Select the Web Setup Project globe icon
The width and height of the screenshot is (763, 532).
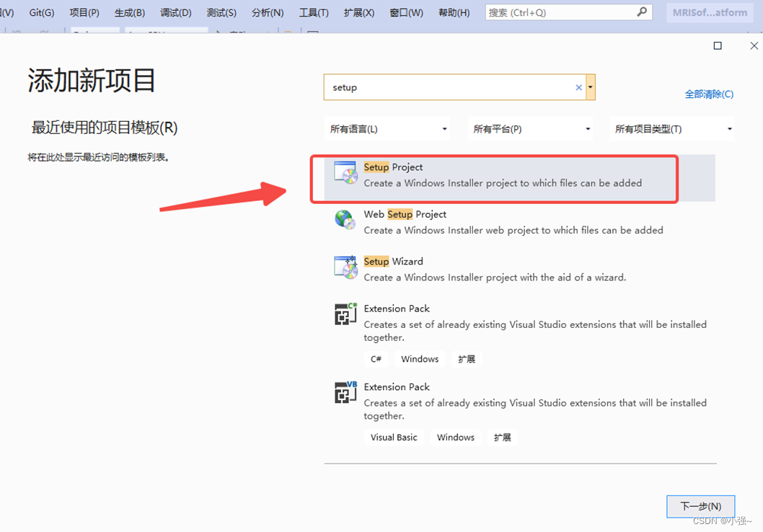click(345, 220)
